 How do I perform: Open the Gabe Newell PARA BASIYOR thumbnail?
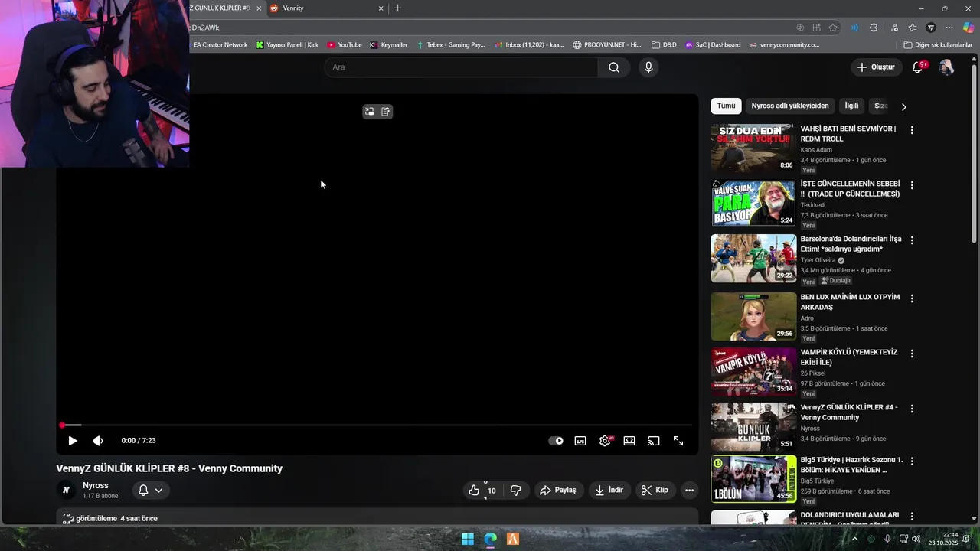[753, 203]
